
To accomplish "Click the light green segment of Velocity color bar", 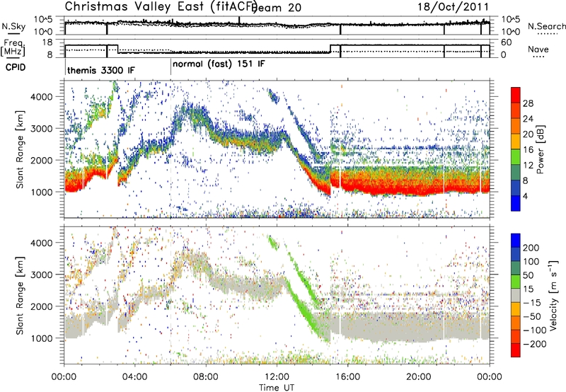I will click(516, 282).
